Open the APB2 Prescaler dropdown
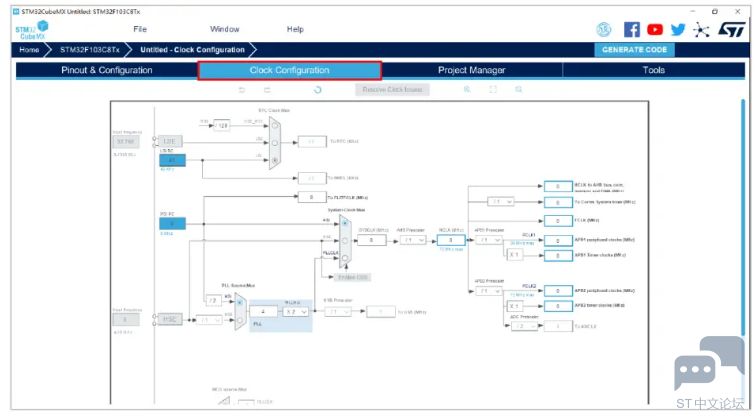753x419 pixels. [489, 291]
